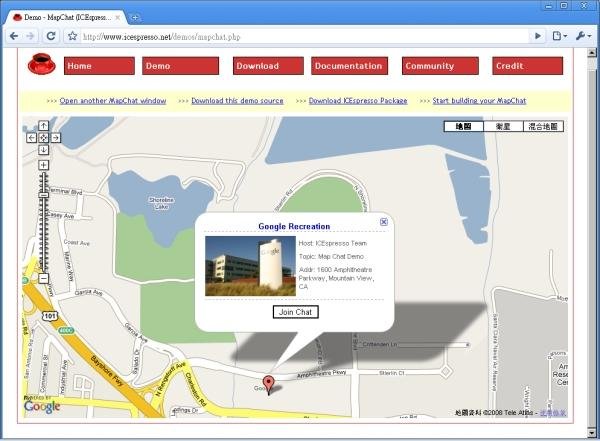Image resolution: width=600 pixels, height=441 pixels.
Task: Click the Host: ICEspresso Team text
Action: pos(333,243)
